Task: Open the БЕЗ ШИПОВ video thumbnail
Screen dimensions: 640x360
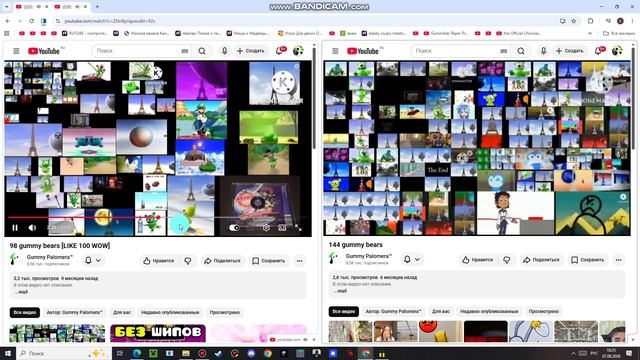Action: coord(158,333)
